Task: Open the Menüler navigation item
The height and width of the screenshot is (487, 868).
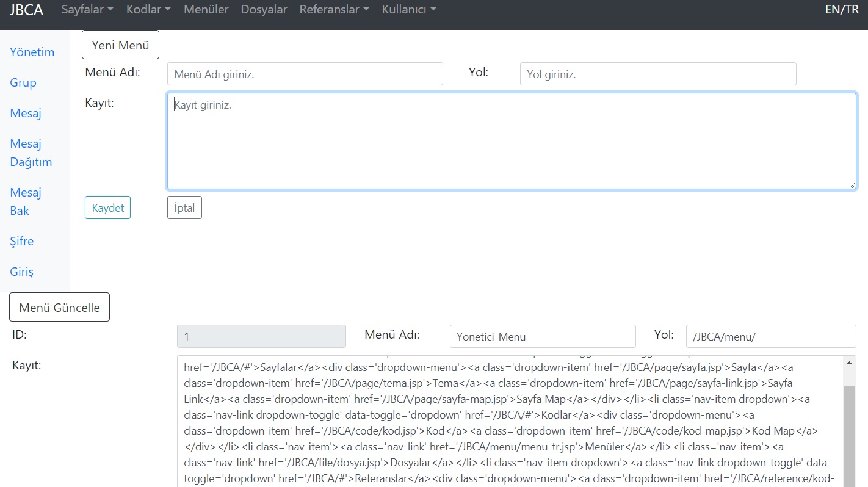Action: point(206,10)
